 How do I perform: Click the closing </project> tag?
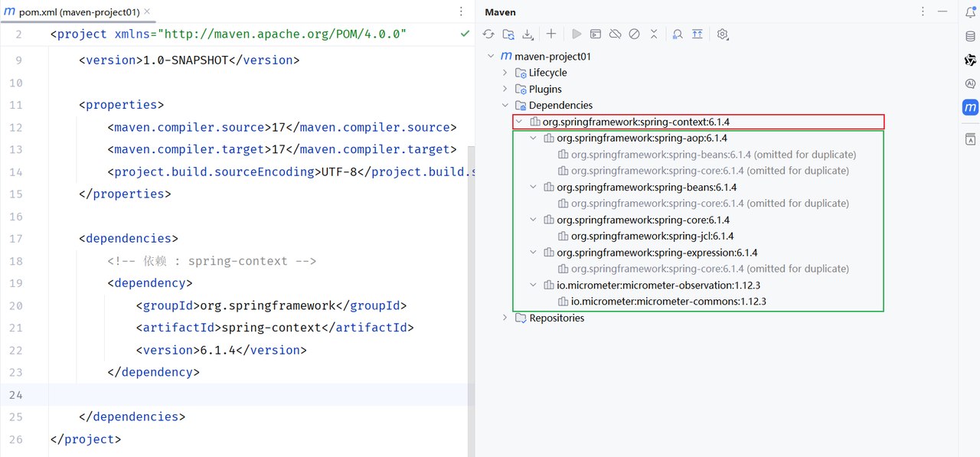coord(86,439)
